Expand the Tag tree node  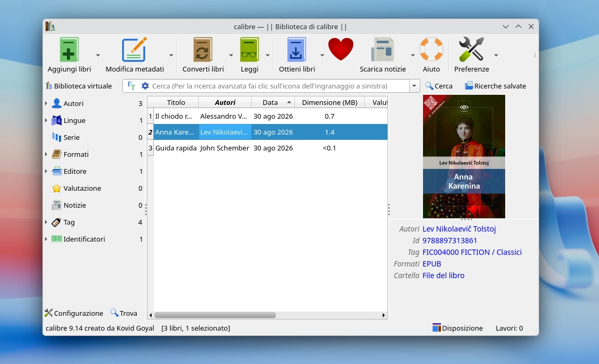[46, 222]
